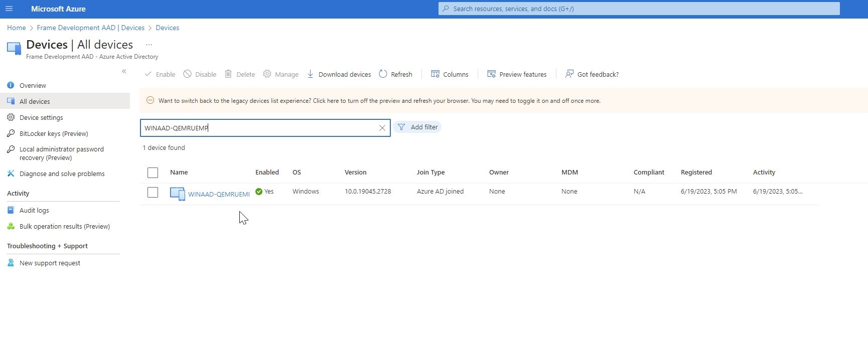The height and width of the screenshot is (337, 868).
Task: Click the global Azure search resources field
Action: (639, 9)
